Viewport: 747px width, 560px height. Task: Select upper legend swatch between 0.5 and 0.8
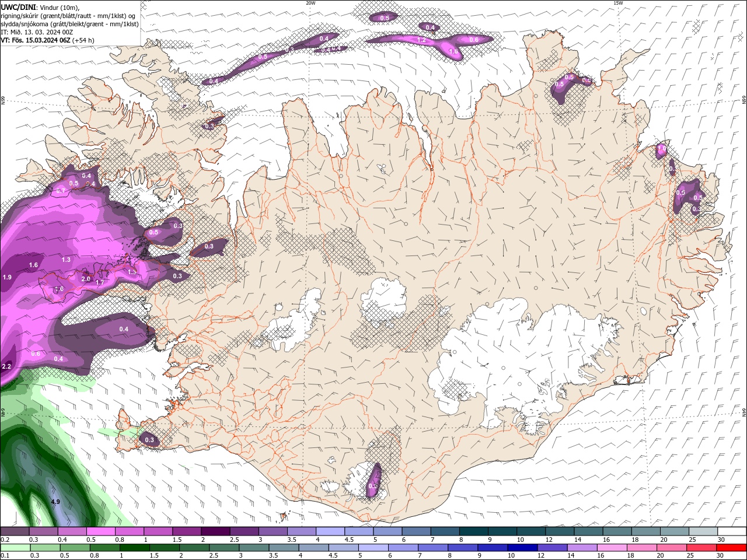(100, 531)
